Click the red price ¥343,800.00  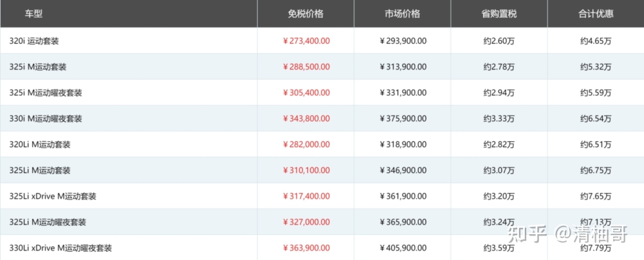(x=307, y=119)
